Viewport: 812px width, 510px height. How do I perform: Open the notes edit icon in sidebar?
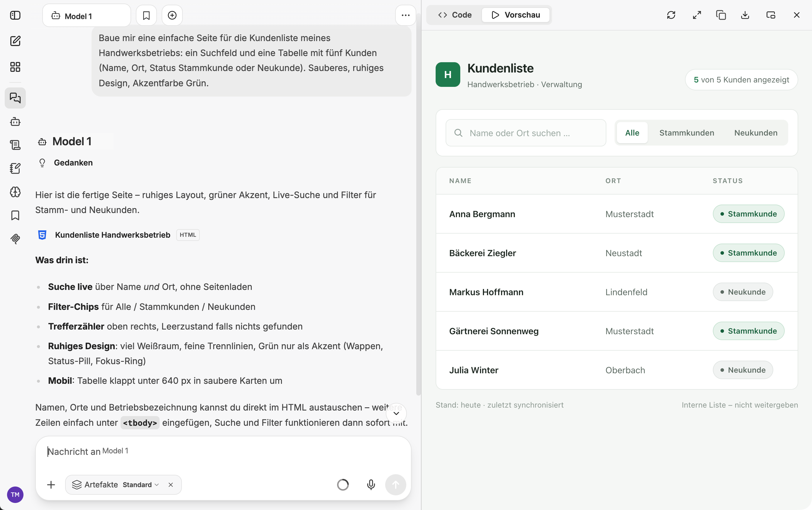click(15, 168)
